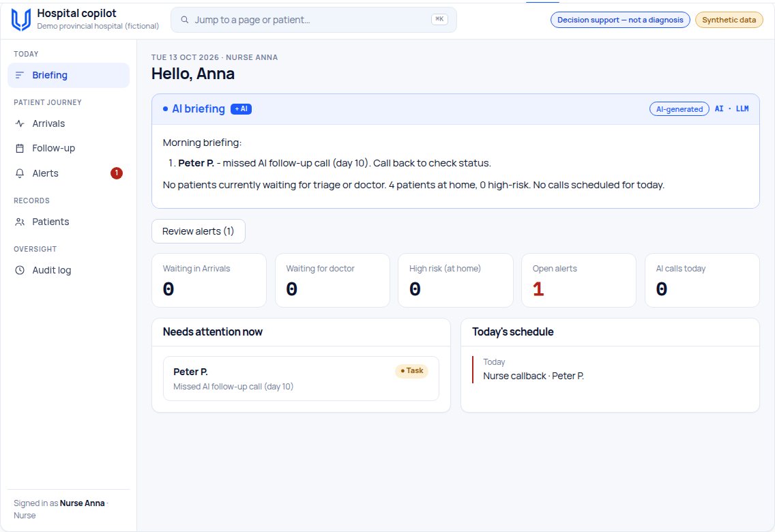Click the Audit log clock icon
Viewport: 775px width, 532px height.
coord(20,270)
